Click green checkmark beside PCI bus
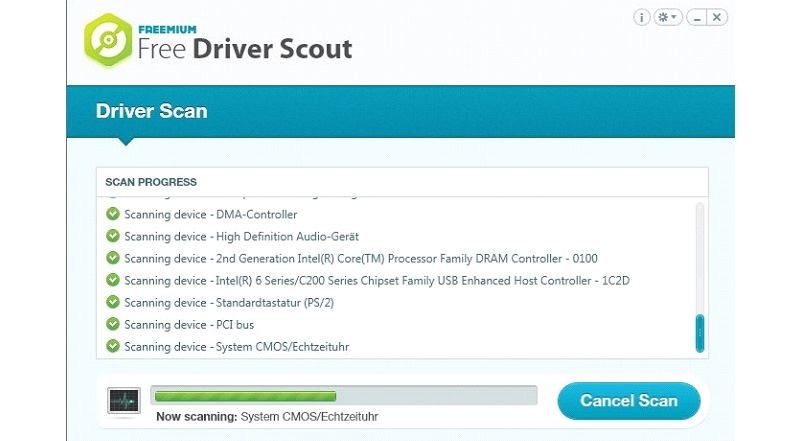800x441 pixels. (113, 324)
